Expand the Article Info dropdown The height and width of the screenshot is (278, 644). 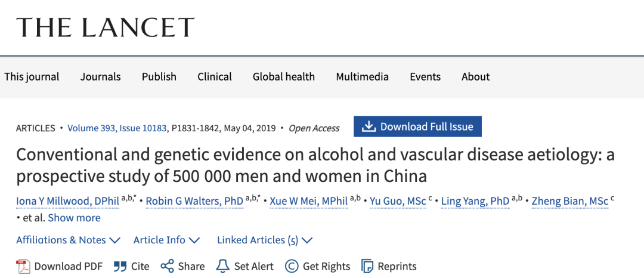(x=166, y=240)
